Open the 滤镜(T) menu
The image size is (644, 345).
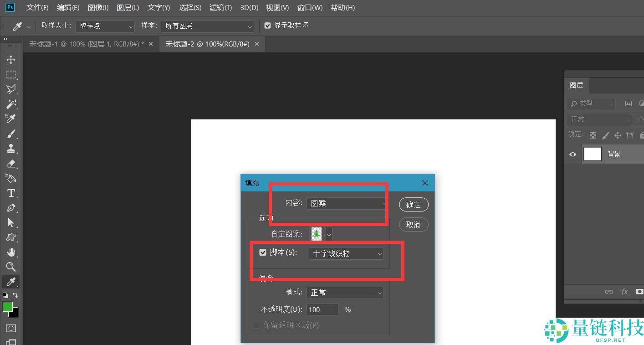(220, 8)
